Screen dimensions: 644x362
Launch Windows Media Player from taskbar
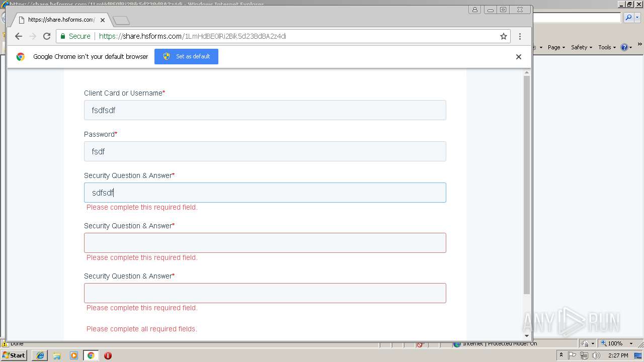74,355
